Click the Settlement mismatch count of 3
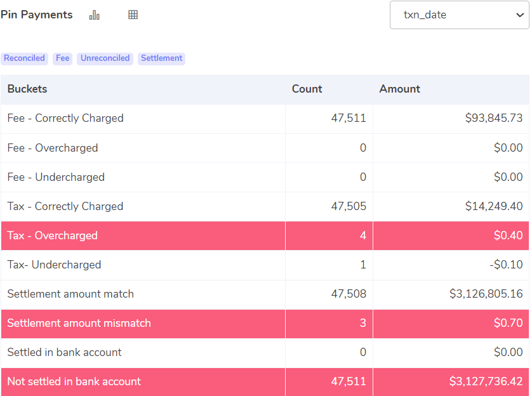Screen dimensions: 532x396 click(x=363, y=323)
